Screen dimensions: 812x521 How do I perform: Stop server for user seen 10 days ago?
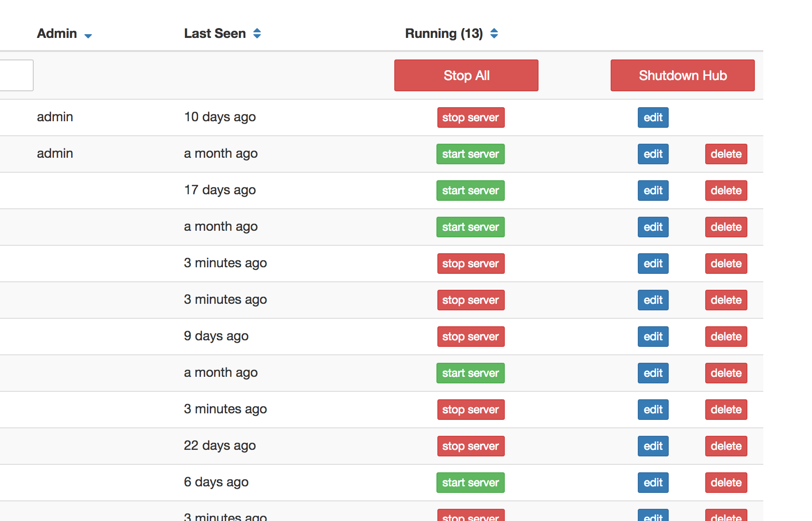tap(471, 117)
